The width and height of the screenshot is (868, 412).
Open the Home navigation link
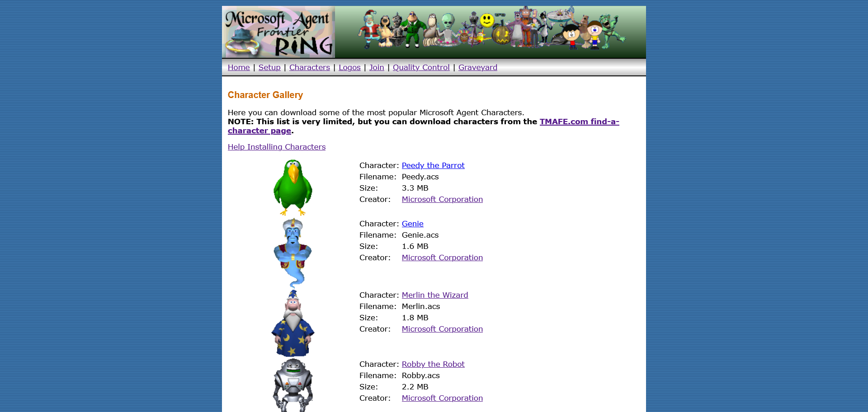click(239, 67)
